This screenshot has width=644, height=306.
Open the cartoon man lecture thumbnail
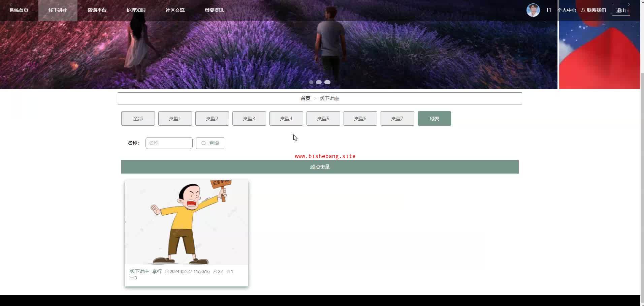coord(187,222)
